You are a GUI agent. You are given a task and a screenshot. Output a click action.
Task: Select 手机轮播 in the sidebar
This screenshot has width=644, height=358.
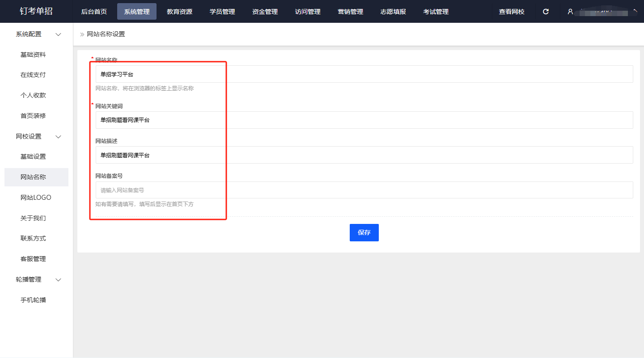(x=33, y=300)
